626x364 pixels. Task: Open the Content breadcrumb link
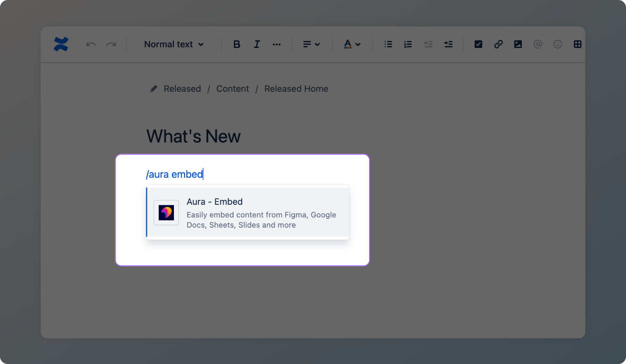233,89
